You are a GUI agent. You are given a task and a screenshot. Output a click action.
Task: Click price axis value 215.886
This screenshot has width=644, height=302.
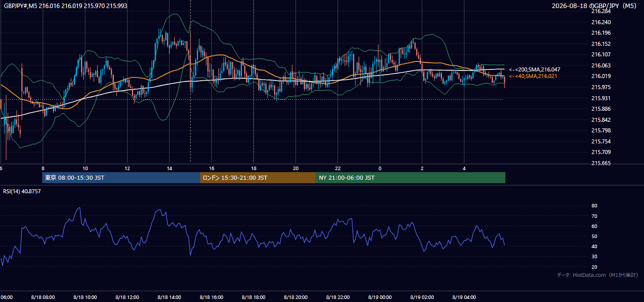pyautogui.click(x=601, y=109)
